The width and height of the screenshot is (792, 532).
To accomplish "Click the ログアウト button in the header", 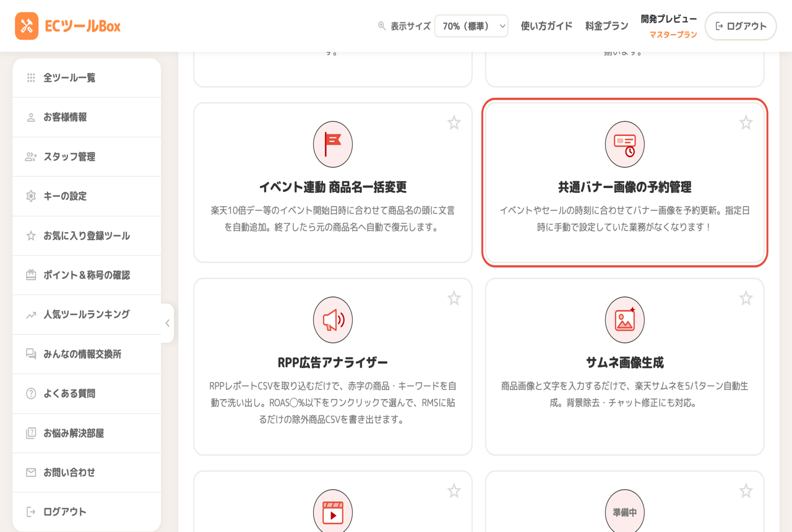I will [x=741, y=26].
